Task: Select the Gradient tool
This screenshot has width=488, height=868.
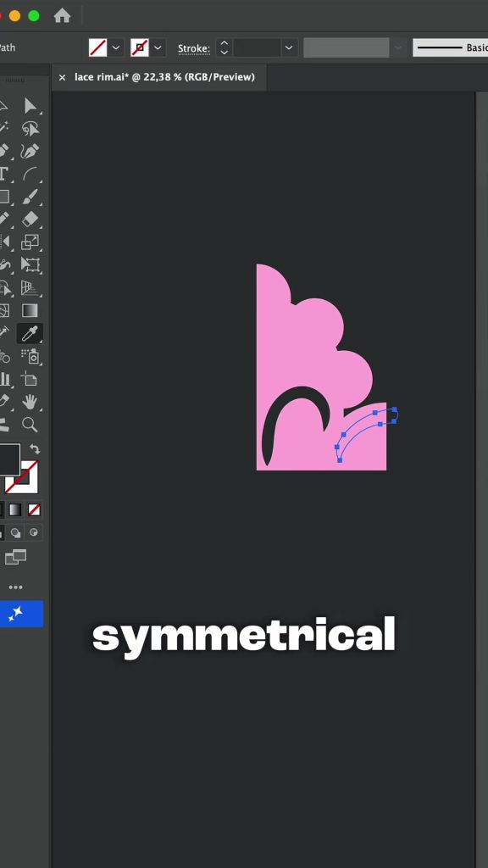Action: point(30,310)
